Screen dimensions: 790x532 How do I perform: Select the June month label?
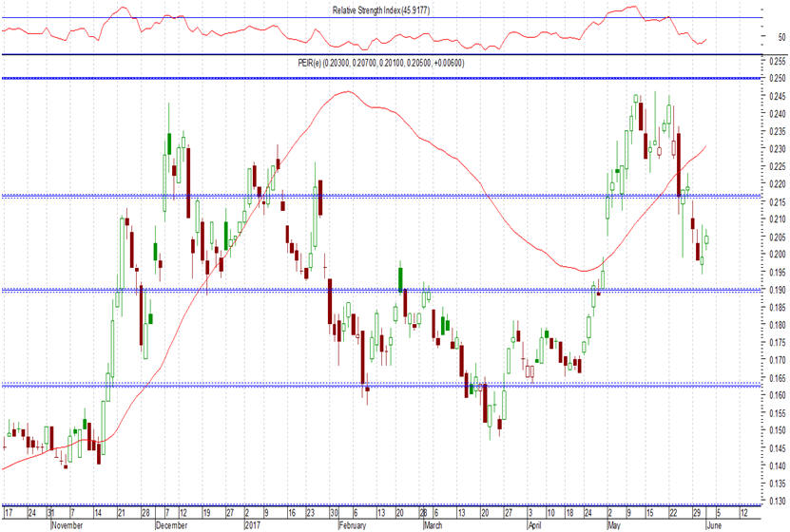[714, 525]
